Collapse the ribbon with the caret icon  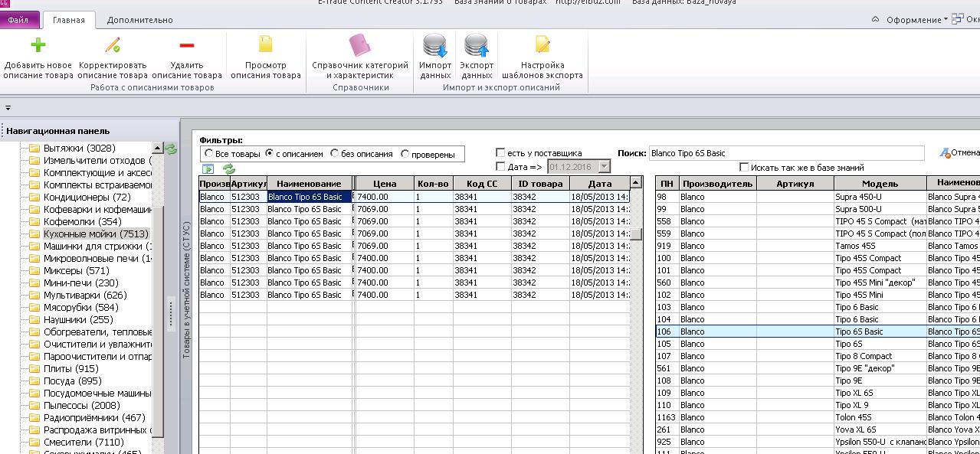(x=876, y=20)
